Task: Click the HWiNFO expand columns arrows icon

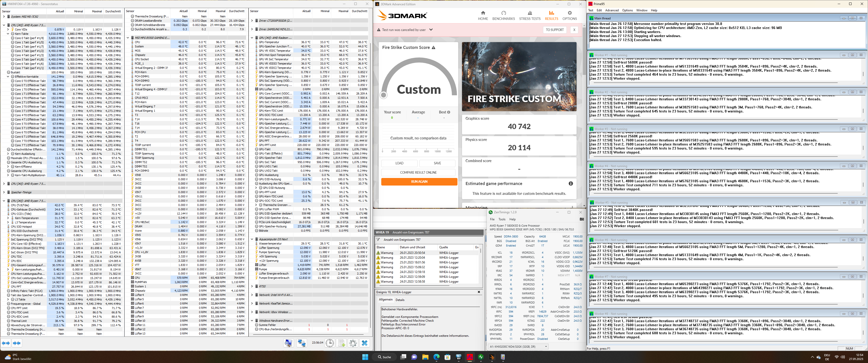Action: 6,343
